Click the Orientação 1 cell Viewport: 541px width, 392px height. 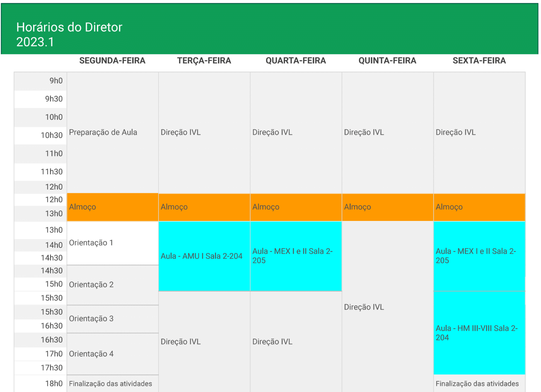[112, 243]
